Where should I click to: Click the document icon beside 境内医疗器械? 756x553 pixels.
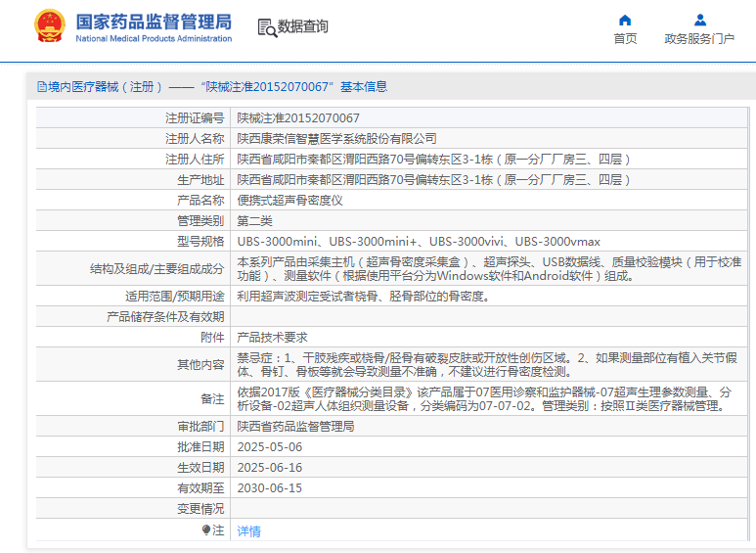tap(42, 87)
